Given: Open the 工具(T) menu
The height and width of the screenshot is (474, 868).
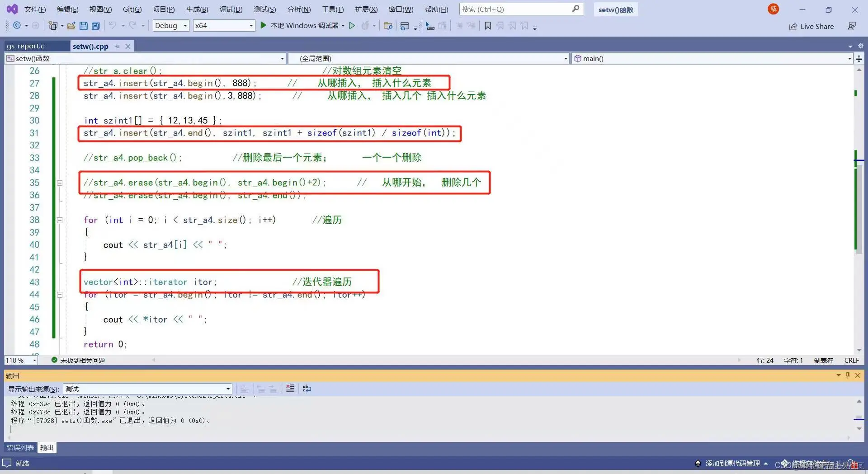Looking at the screenshot, I should (x=333, y=9).
